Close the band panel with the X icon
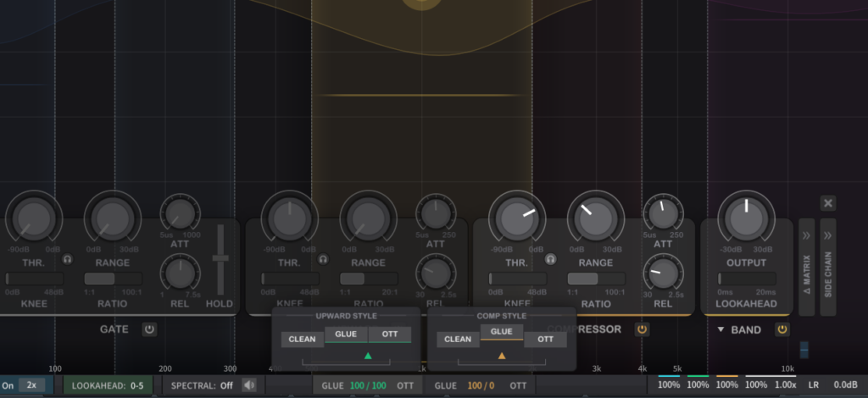 [828, 203]
